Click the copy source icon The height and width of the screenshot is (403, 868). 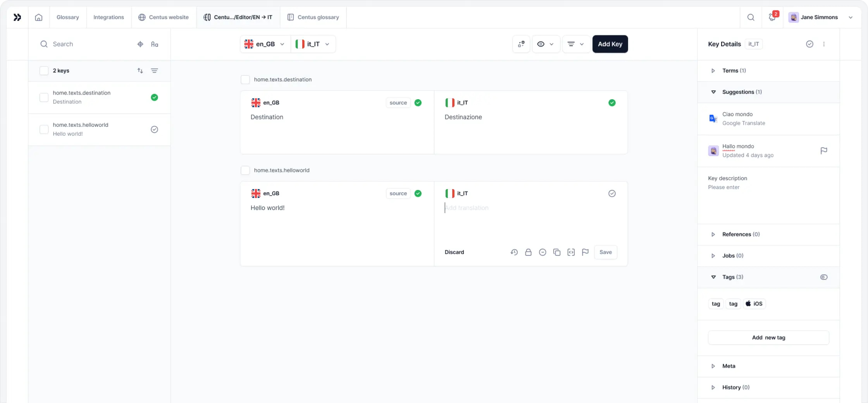coord(557,252)
